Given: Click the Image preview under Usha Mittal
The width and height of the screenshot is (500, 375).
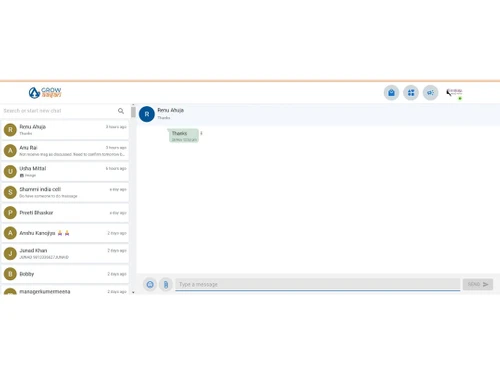Looking at the screenshot, I should coord(28,175).
